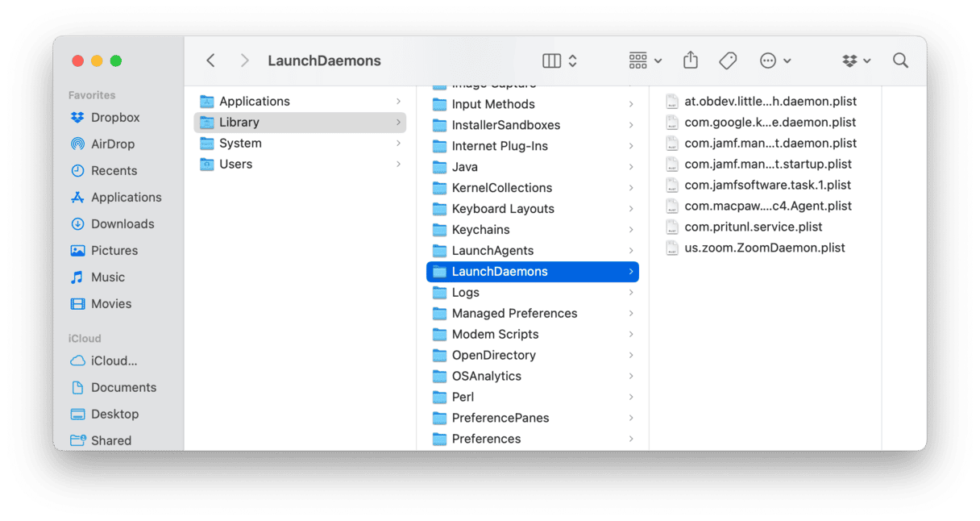Open Dropbox from the toolbar icon

click(848, 60)
